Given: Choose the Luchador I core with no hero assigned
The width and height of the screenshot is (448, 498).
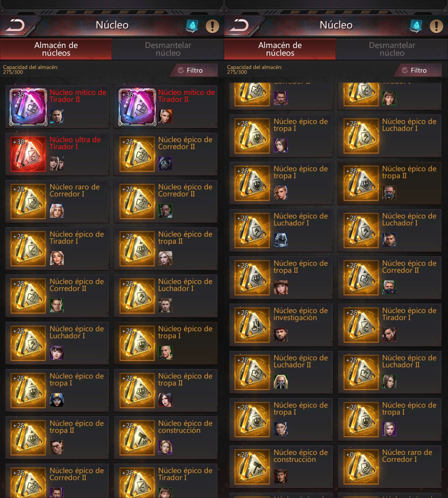Looking at the screenshot, I should [x=390, y=136].
